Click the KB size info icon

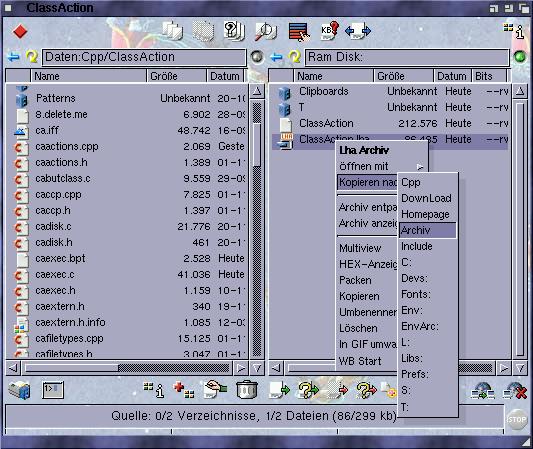click(x=329, y=31)
